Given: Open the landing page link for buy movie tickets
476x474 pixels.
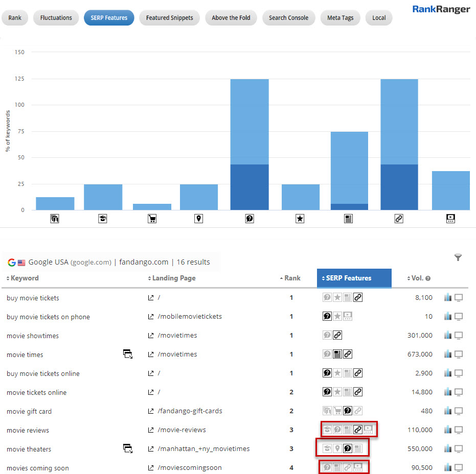Looking at the screenshot, I should pyautogui.click(x=154, y=298).
